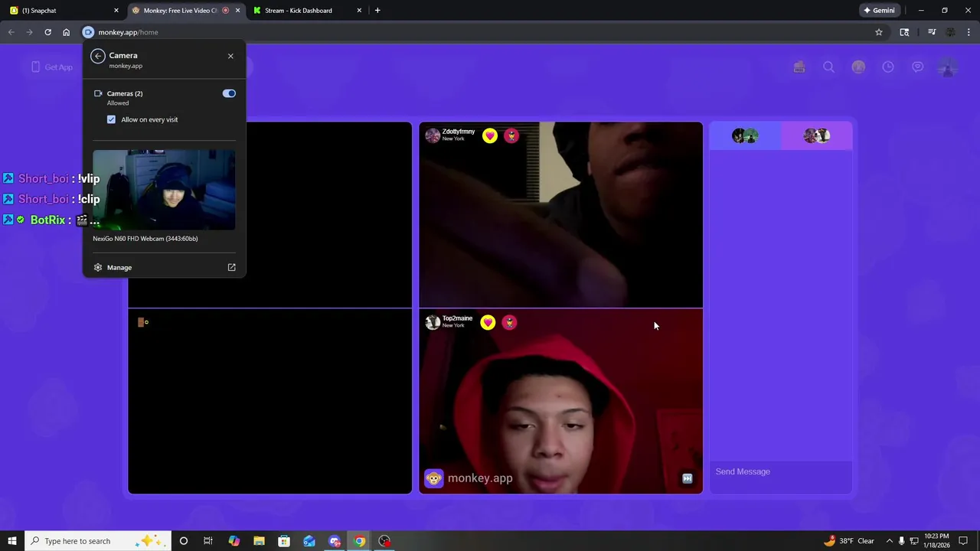The width and height of the screenshot is (980, 551).
Task: Close the Camera permission popup
Action: pyautogui.click(x=230, y=56)
